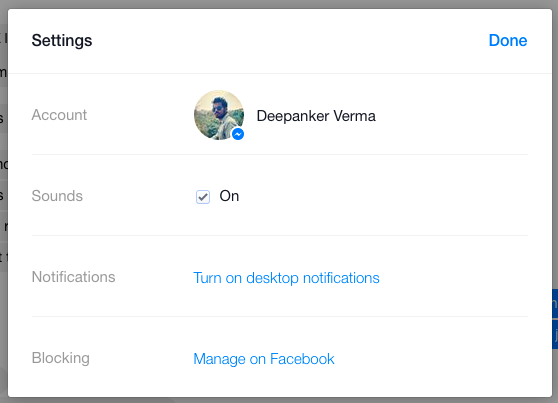This screenshot has height=403, width=558.
Task: Click the Blocking label
Action: pyautogui.click(x=60, y=358)
